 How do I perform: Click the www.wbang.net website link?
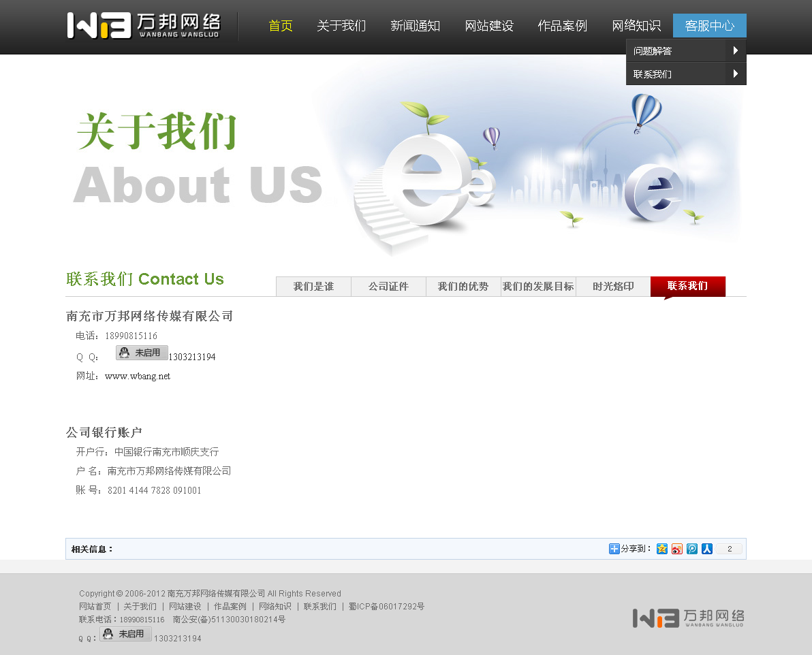click(138, 376)
